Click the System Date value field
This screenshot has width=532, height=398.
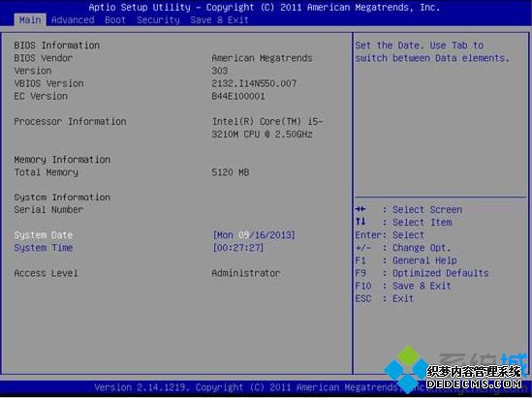[254, 235]
